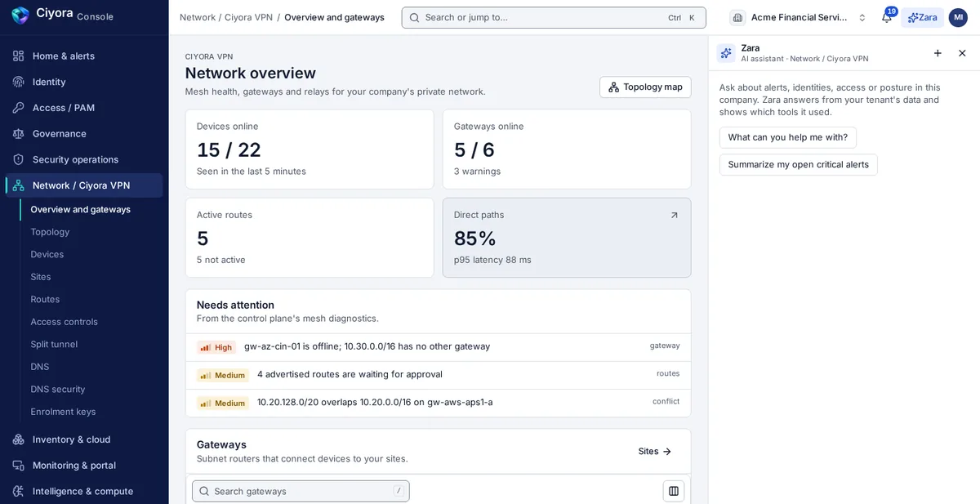Click the Topology map button
980x504 pixels.
[x=645, y=87]
